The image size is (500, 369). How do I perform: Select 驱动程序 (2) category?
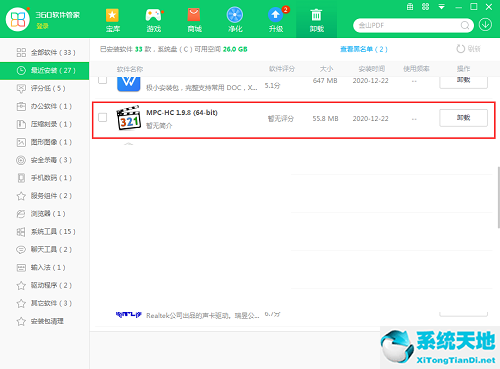(45, 285)
